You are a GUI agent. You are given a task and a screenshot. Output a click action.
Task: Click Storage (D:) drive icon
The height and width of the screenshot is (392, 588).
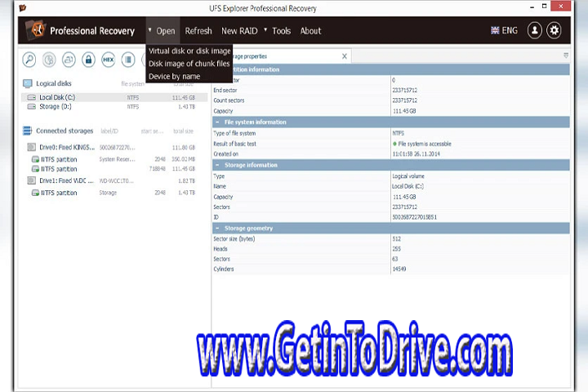32,106
